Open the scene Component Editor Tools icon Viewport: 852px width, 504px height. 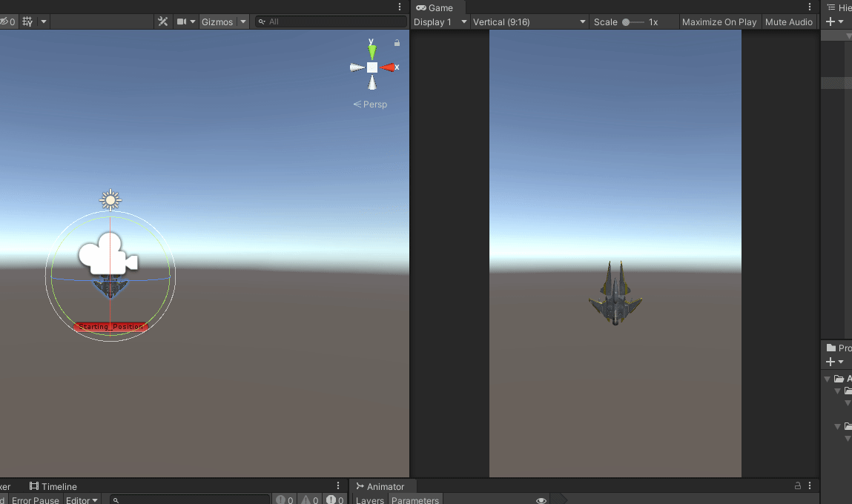click(162, 21)
